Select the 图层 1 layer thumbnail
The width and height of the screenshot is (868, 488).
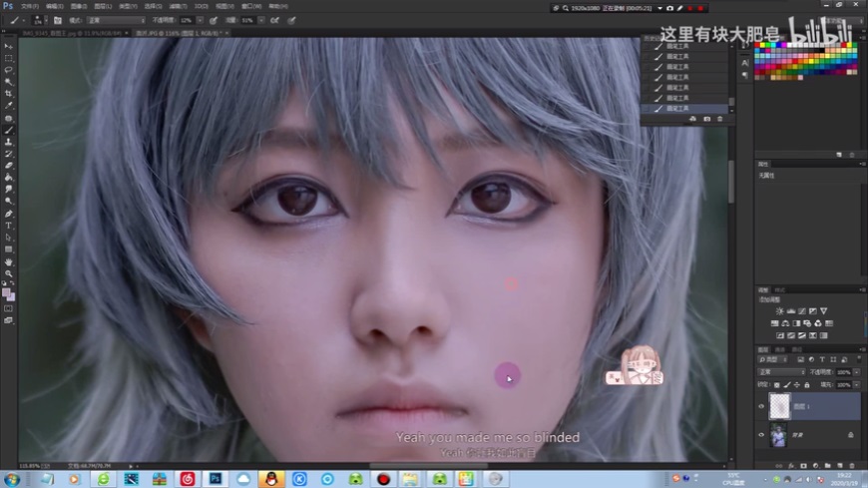click(x=779, y=406)
